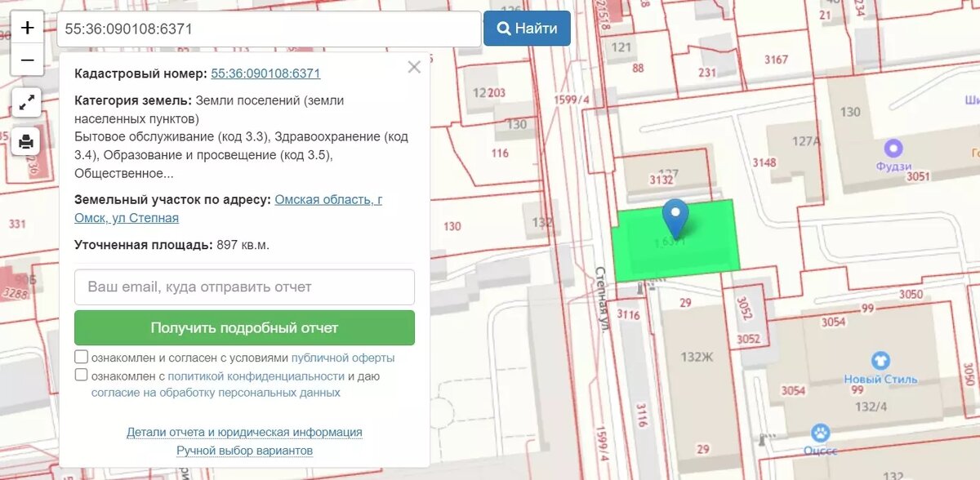The width and height of the screenshot is (980, 480).
Task: Close the parcel information popup
Action: 413,68
